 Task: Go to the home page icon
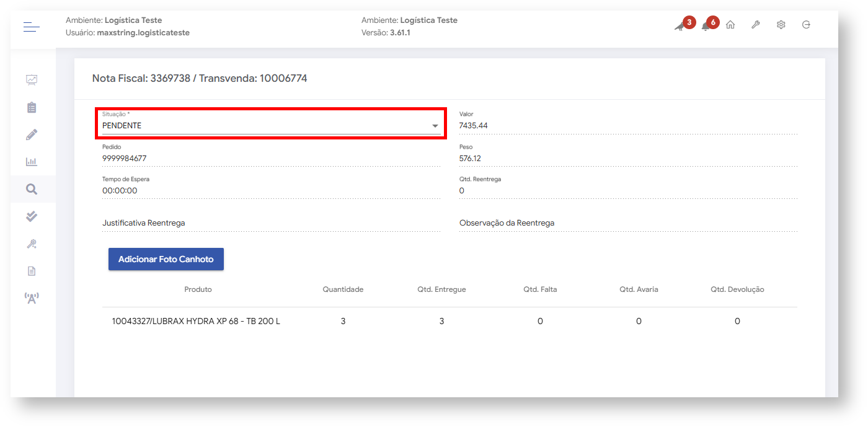click(x=730, y=25)
